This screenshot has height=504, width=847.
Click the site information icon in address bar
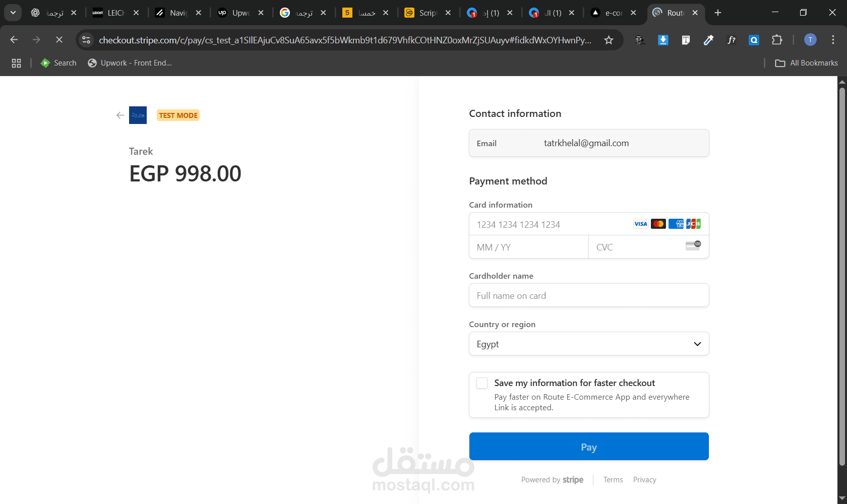tap(87, 40)
